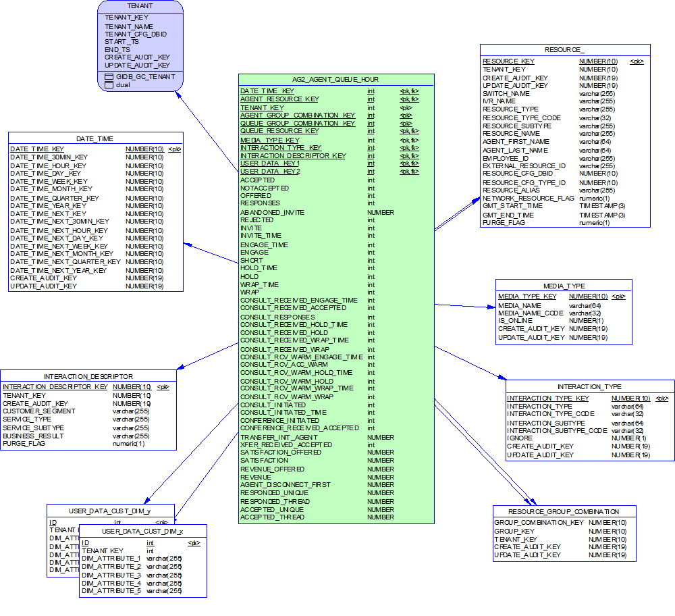Select BUSINESS_RESULT column in INTERACTION_DESCRIPTOR

32,436
